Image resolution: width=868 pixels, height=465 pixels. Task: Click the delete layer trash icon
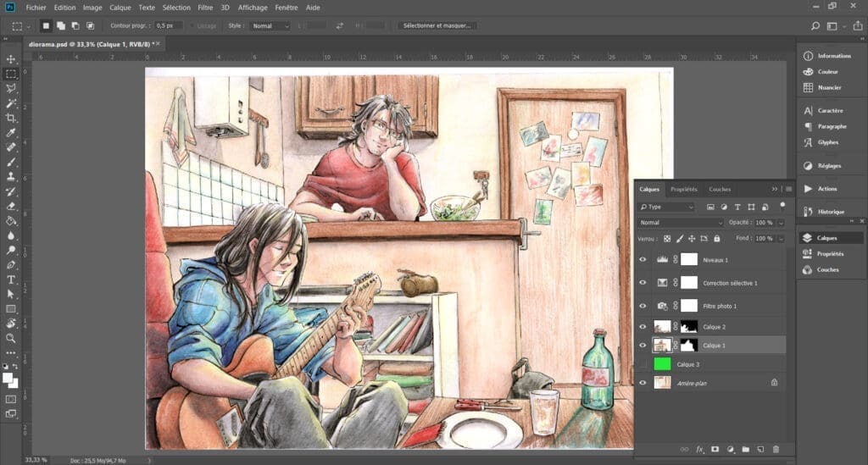click(776, 450)
